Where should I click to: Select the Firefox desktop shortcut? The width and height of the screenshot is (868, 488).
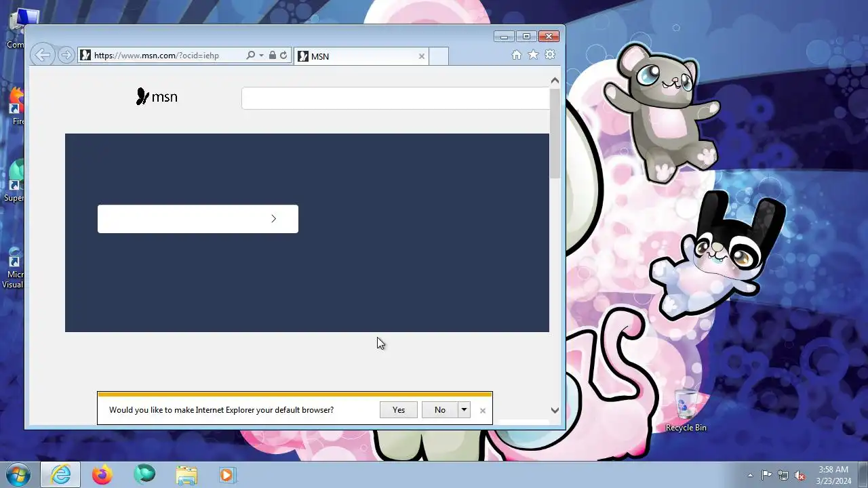click(16, 107)
